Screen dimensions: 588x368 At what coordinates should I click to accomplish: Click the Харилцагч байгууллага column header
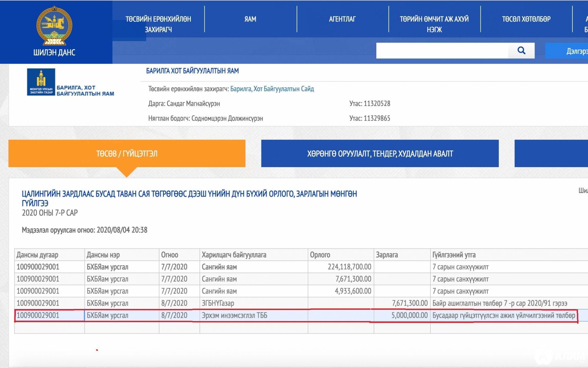254,255
